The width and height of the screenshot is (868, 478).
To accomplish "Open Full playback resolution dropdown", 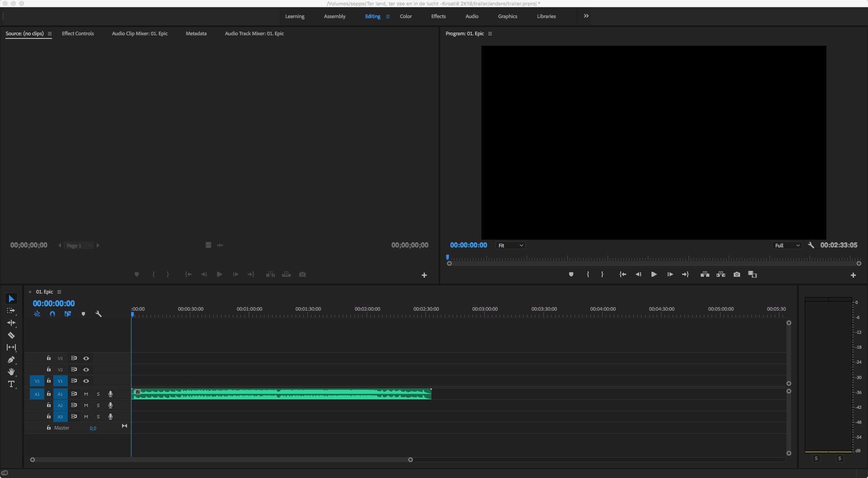I will point(787,246).
